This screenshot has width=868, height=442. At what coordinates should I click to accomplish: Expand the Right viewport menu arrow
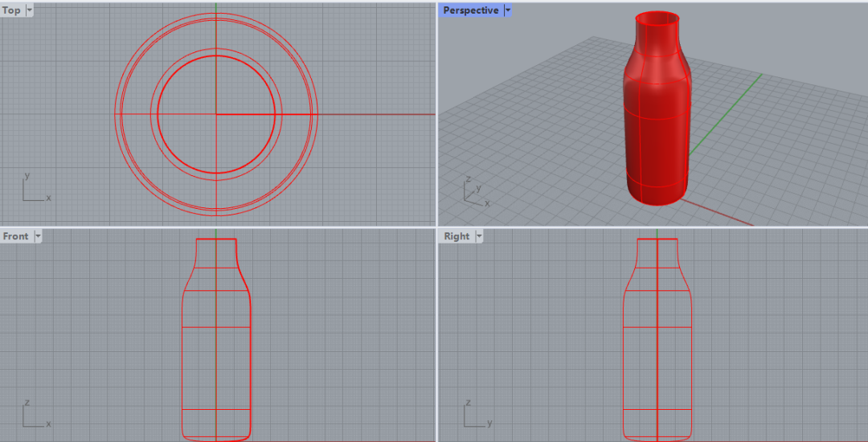(479, 236)
